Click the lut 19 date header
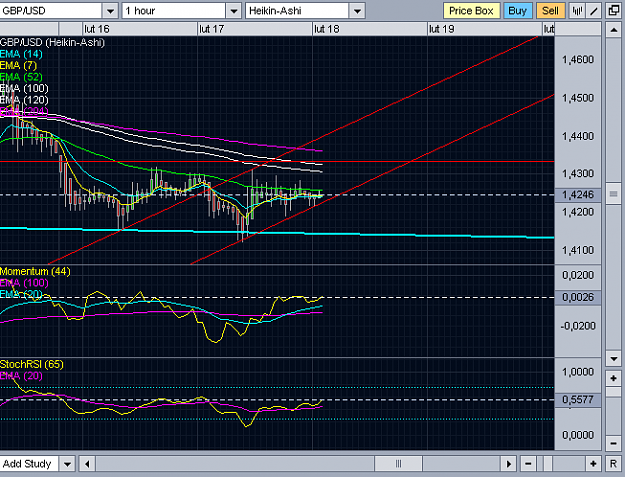 coord(442,29)
